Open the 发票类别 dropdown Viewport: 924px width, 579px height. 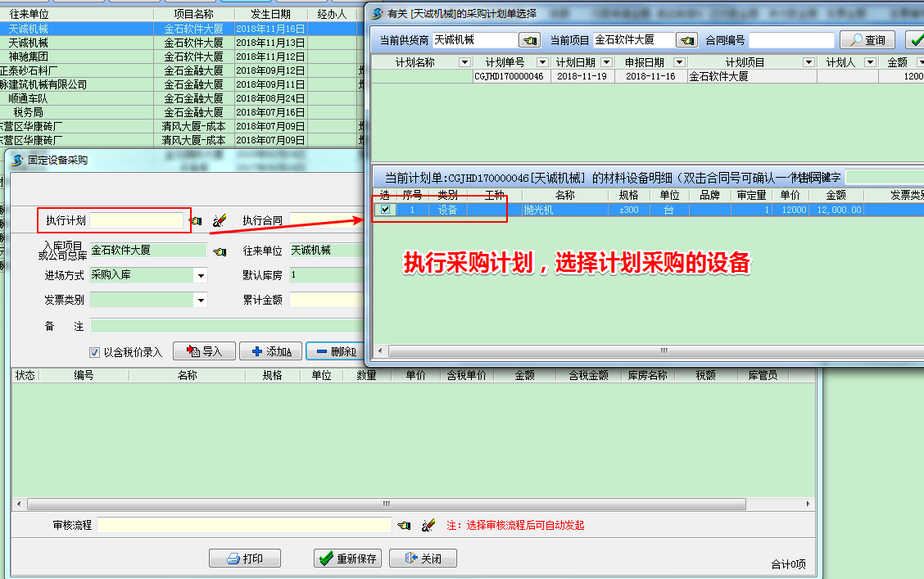202,300
